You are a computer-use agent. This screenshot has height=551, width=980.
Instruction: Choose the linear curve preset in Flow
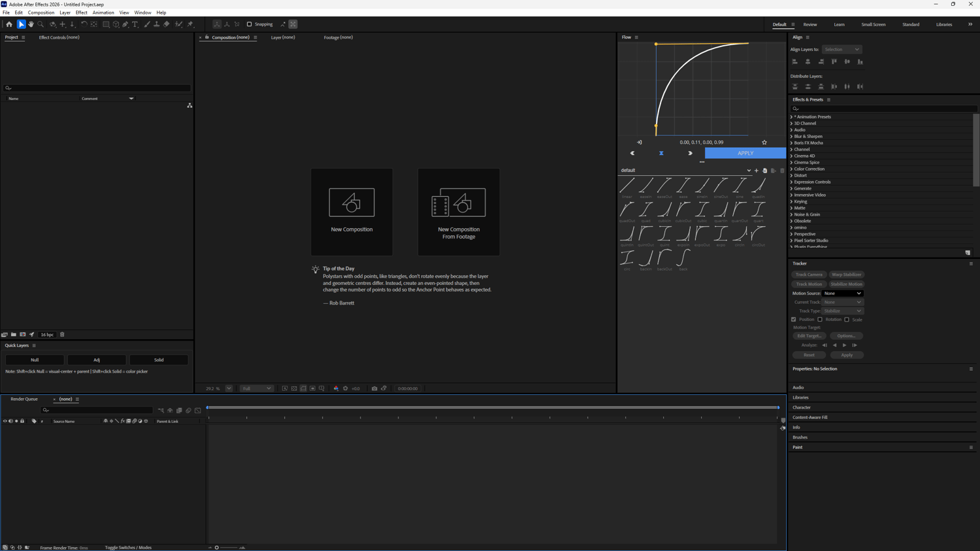627,188
